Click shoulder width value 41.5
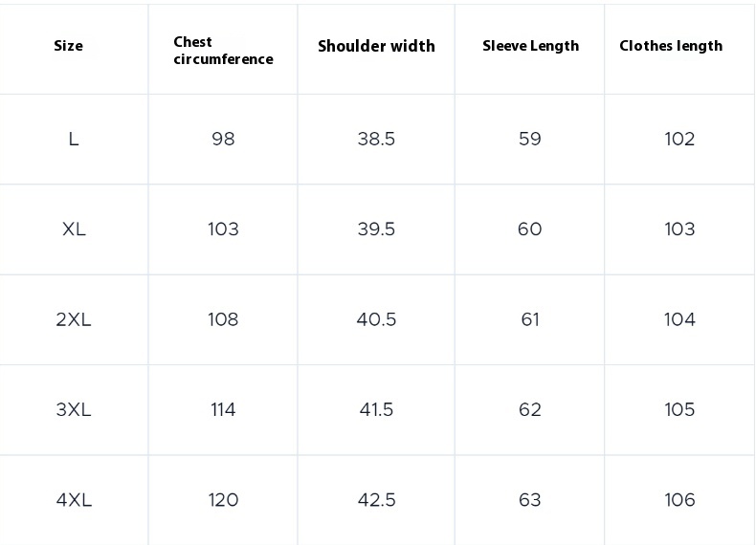 tap(376, 410)
